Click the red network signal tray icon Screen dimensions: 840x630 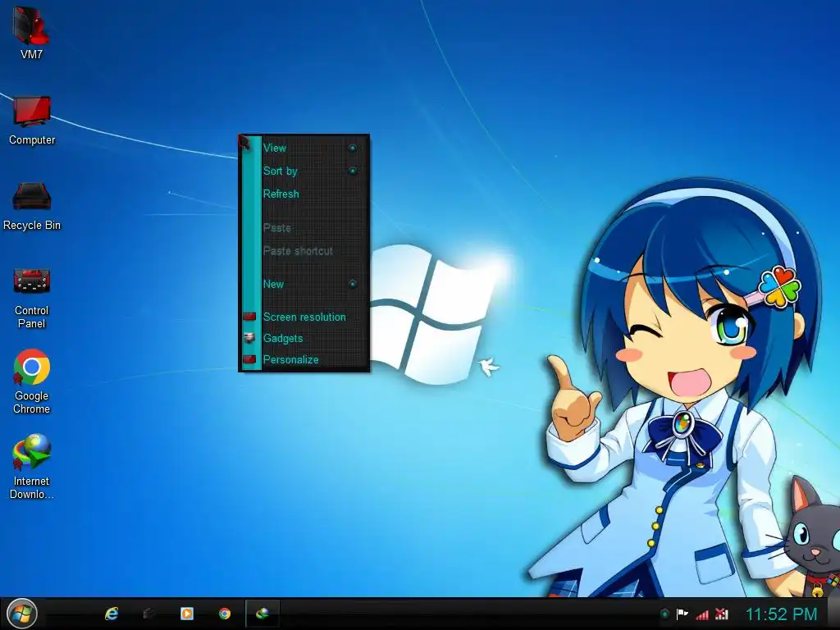pyautogui.click(x=702, y=614)
